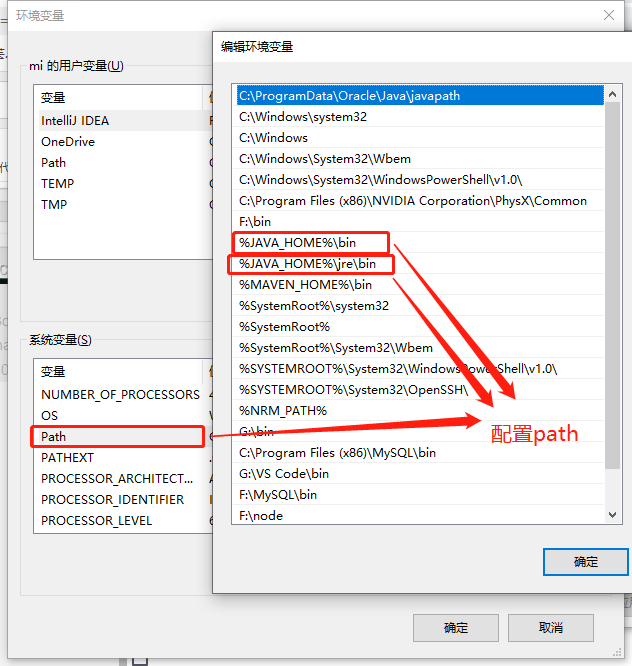The width and height of the screenshot is (632, 666).
Task: Click the 确定 button of 环境变量 window
Action: 456,627
